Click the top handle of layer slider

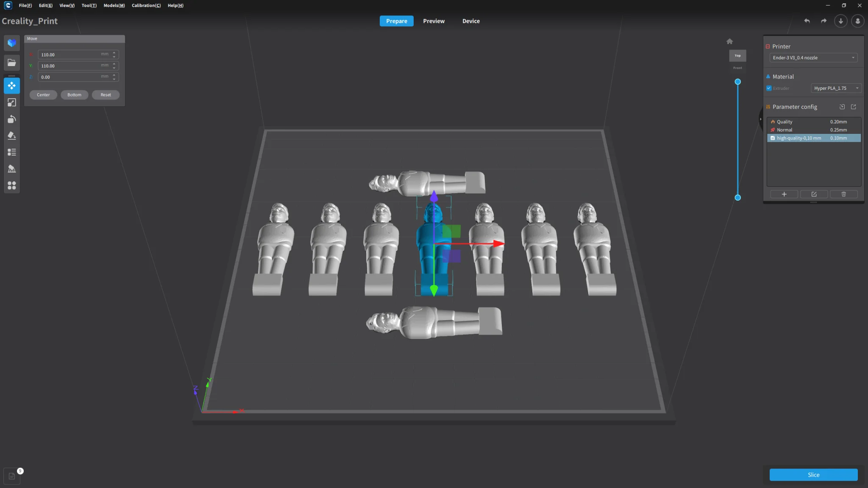coord(737,82)
